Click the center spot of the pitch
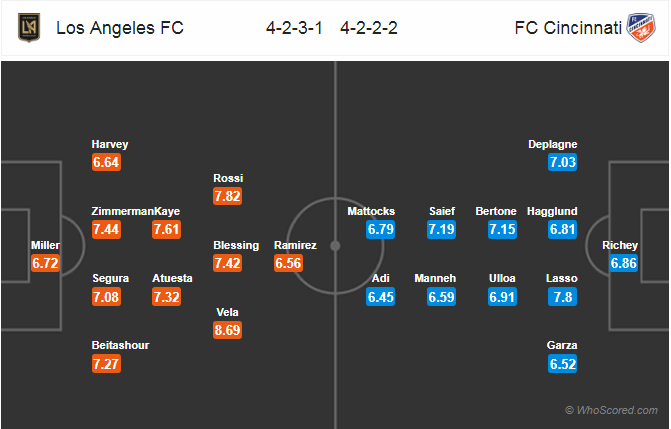 pos(336,246)
